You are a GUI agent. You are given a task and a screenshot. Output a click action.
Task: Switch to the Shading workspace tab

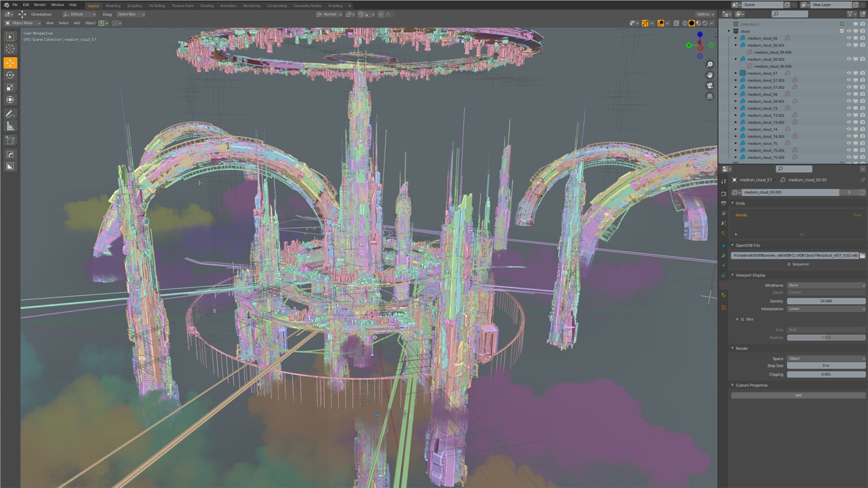(207, 6)
